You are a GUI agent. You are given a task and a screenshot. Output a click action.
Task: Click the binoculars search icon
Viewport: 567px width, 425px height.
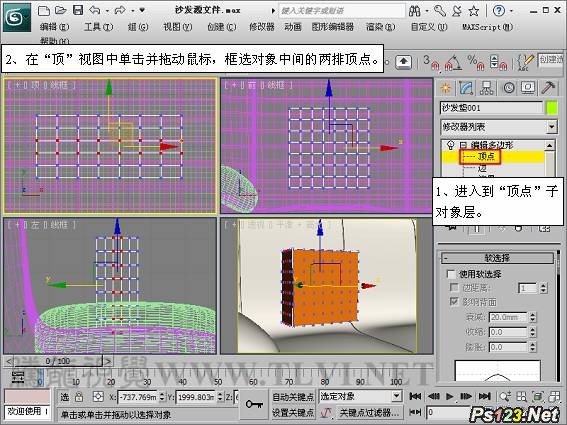[414, 11]
